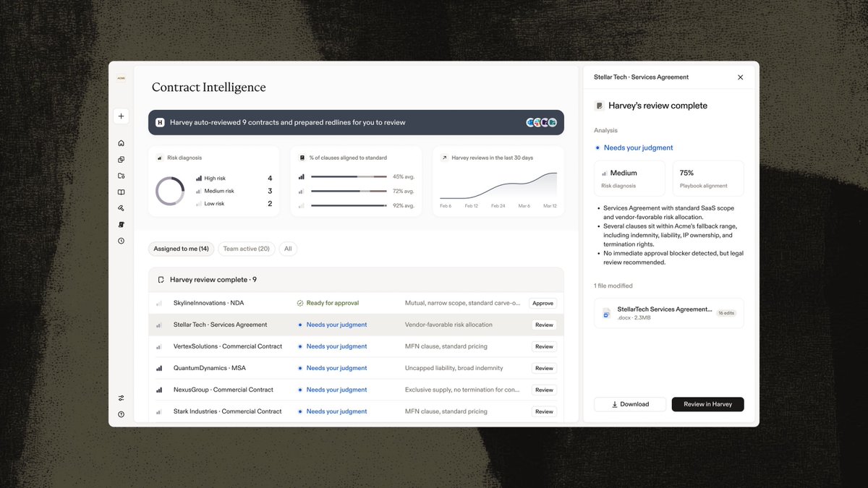Open the Home icon in the sidebar
This screenshot has width=868, height=488.
point(121,143)
